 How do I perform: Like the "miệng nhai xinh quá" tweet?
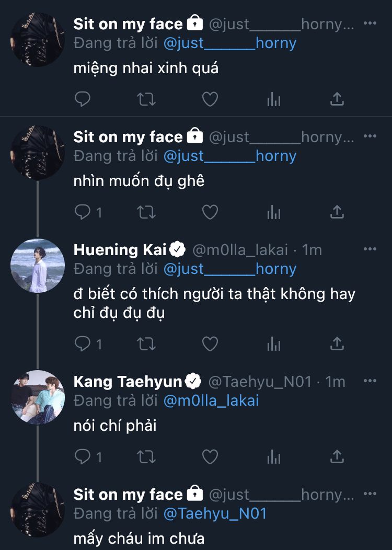coord(210,99)
